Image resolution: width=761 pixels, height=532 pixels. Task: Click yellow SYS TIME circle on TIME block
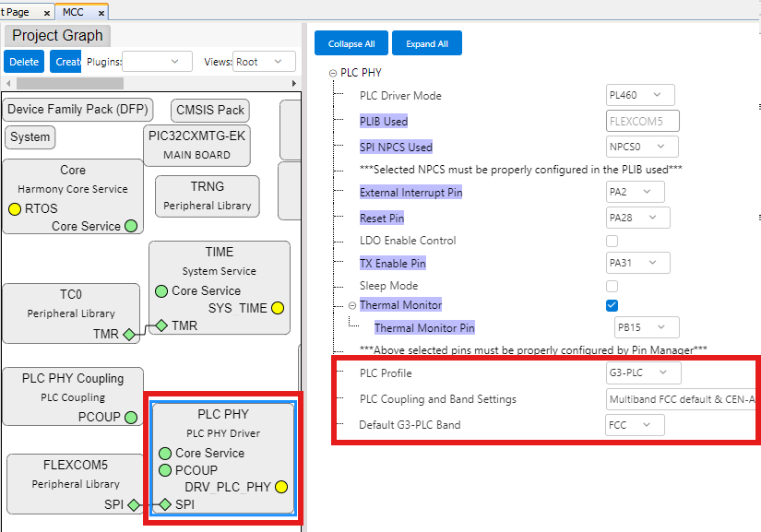(277, 308)
